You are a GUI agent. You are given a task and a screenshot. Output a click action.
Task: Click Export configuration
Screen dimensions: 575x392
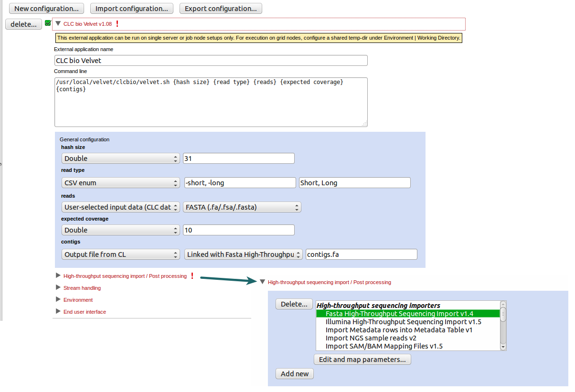coord(221,8)
